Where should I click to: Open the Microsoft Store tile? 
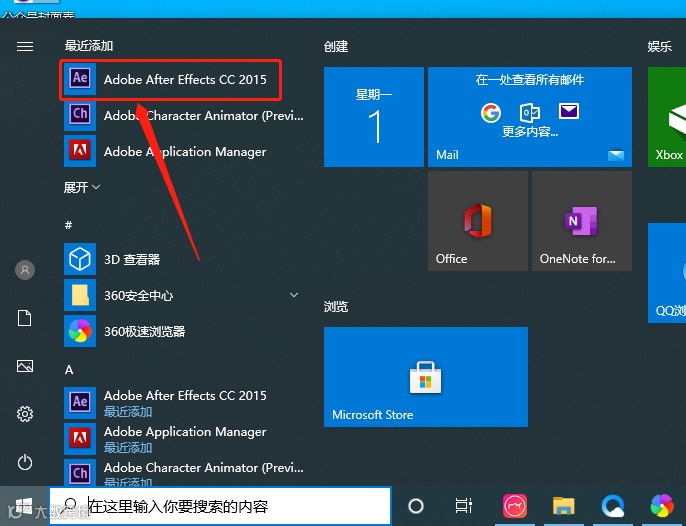[x=426, y=377]
